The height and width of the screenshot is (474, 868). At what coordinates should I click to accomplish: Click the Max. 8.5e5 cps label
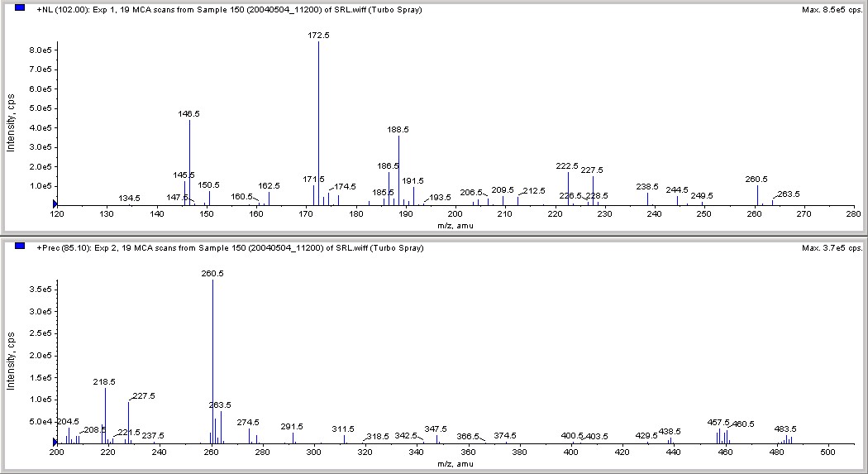click(x=832, y=10)
